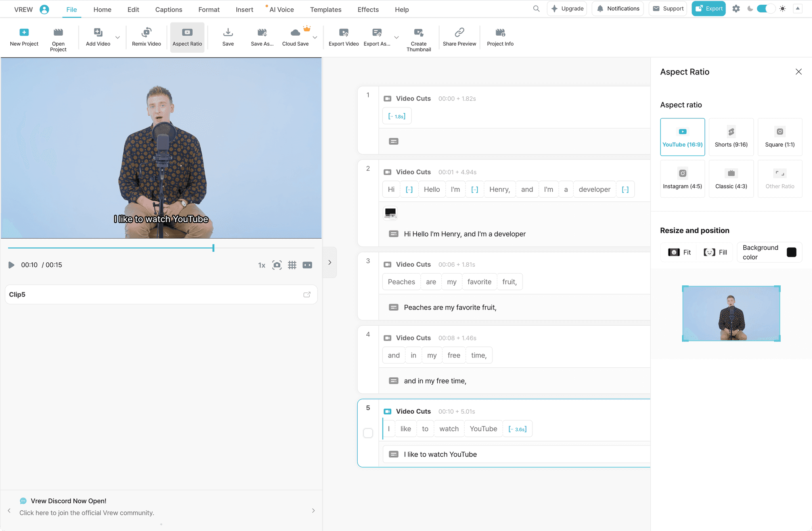This screenshot has height=531, width=812.
Task: Select the Shorts (9:16) aspect ratio
Action: click(x=731, y=137)
